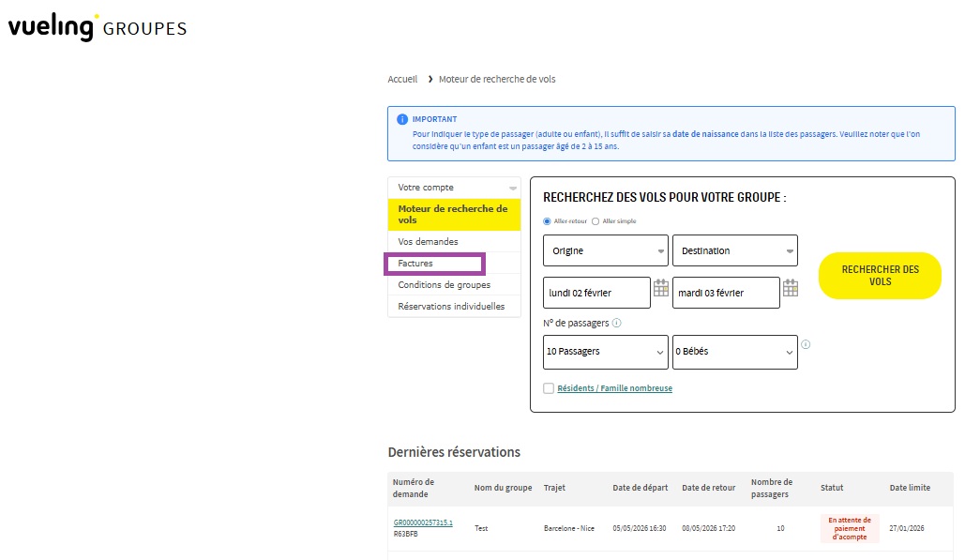Click the lundi 02 février date field
Image resolution: width=980 pixels, height=560 pixels.
point(596,293)
